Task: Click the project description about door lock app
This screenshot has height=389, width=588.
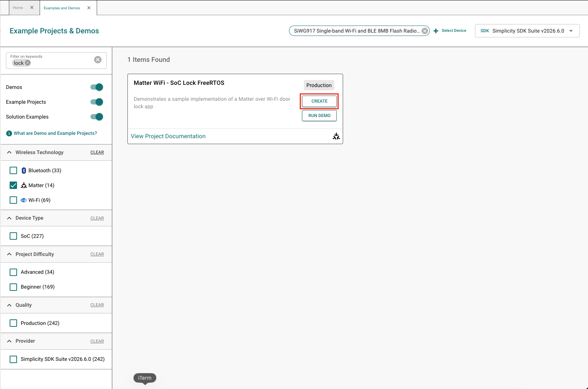Action: (212, 103)
